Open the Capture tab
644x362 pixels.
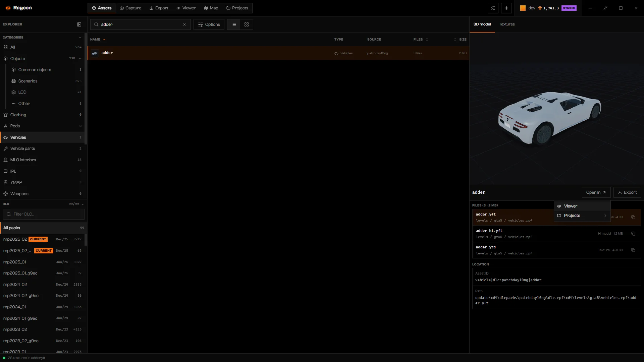click(x=130, y=8)
